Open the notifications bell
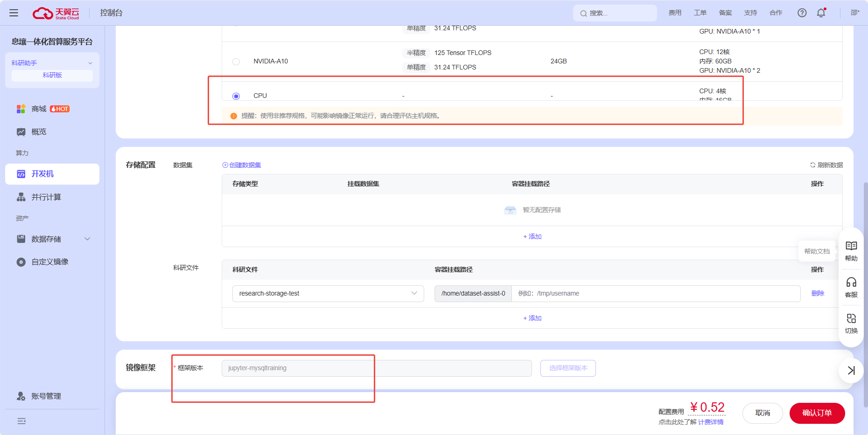 pyautogui.click(x=821, y=13)
